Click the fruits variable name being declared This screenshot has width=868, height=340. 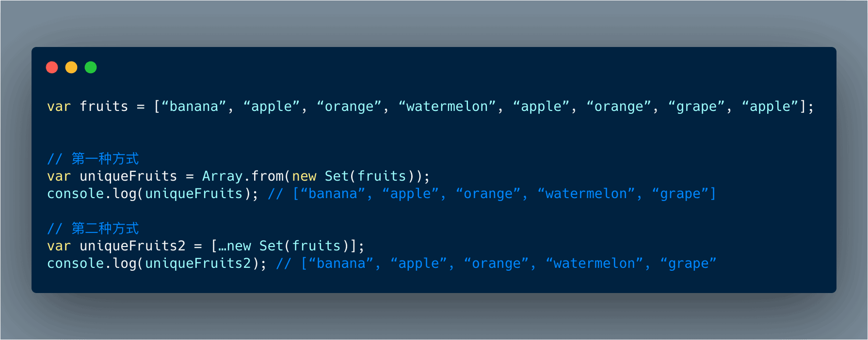click(x=104, y=107)
